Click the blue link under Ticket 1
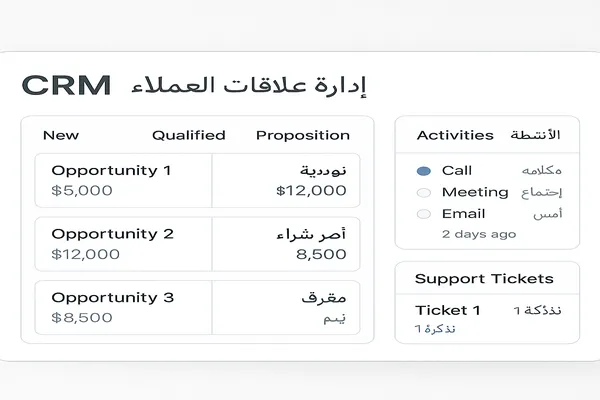 tap(436, 329)
